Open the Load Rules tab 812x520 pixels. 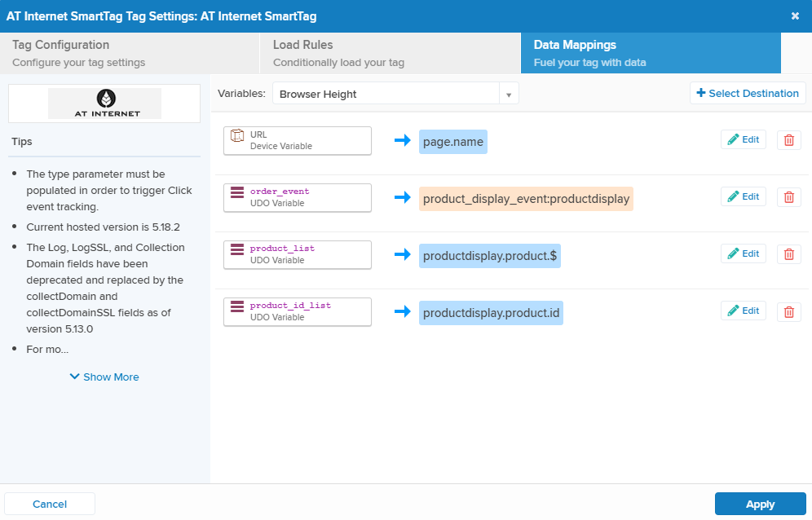click(390, 53)
